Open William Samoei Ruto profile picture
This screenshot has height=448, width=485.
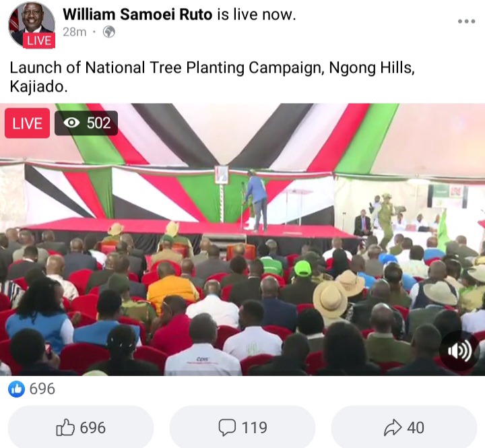(32, 26)
